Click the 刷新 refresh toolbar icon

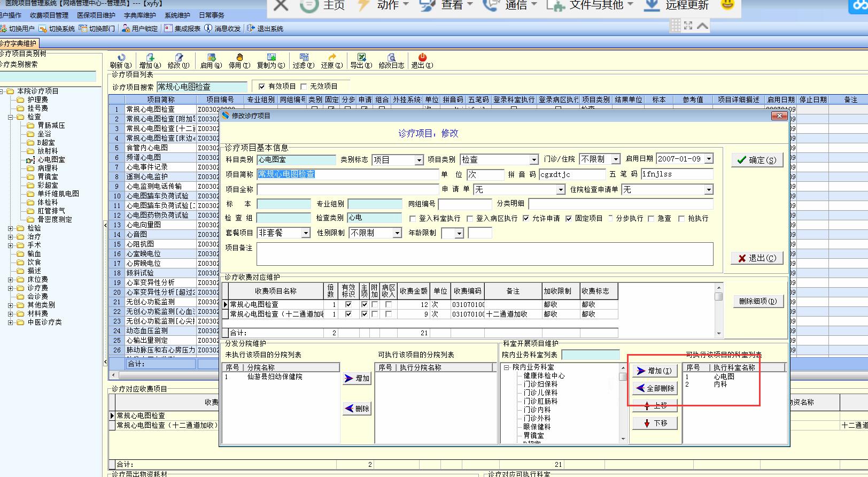coord(121,58)
